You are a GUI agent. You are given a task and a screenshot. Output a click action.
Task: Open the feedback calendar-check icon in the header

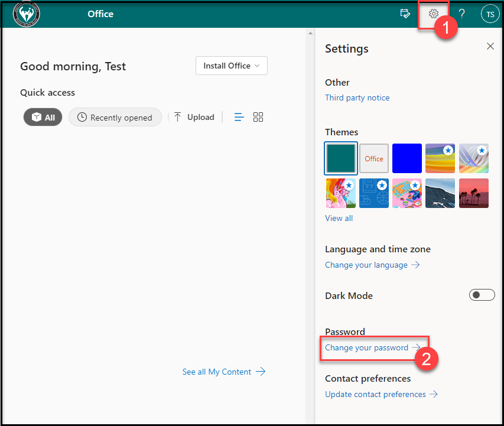pyautogui.click(x=405, y=14)
